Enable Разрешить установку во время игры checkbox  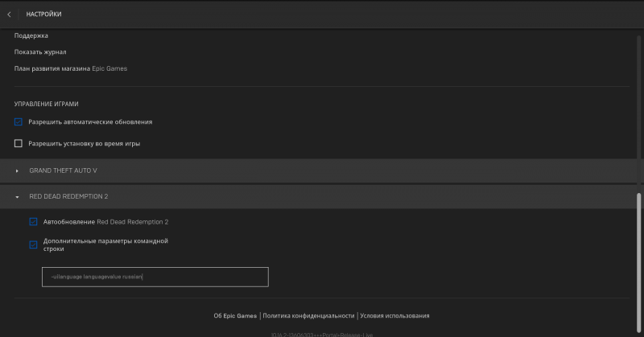pyautogui.click(x=19, y=143)
